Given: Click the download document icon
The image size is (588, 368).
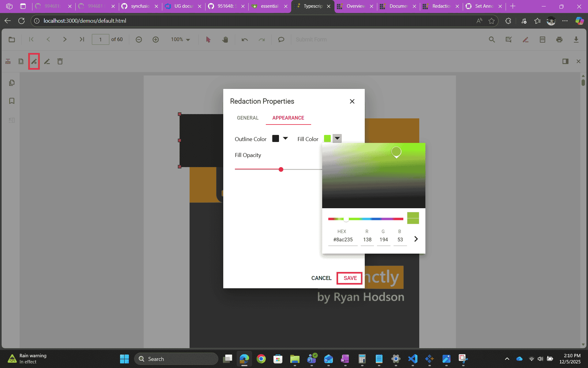Looking at the screenshot, I should point(576,39).
